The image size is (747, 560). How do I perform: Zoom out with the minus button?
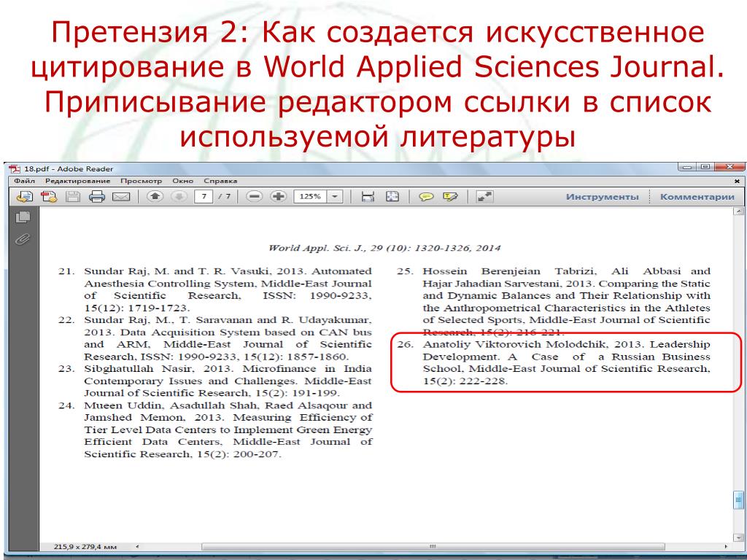tap(255, 195)
